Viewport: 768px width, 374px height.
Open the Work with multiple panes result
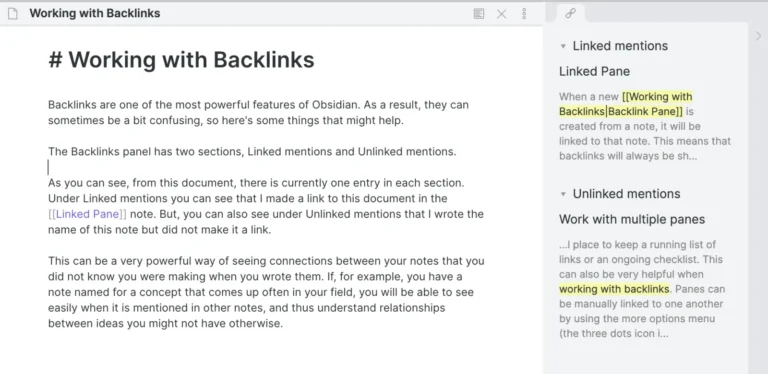[x=632, y=219]
